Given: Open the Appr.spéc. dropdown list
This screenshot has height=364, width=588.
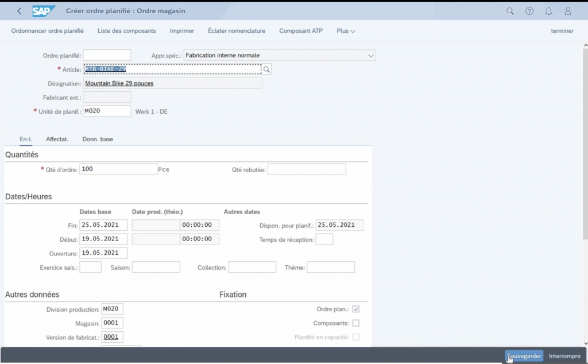Looking at the screenshot, I should pos(370,56).
